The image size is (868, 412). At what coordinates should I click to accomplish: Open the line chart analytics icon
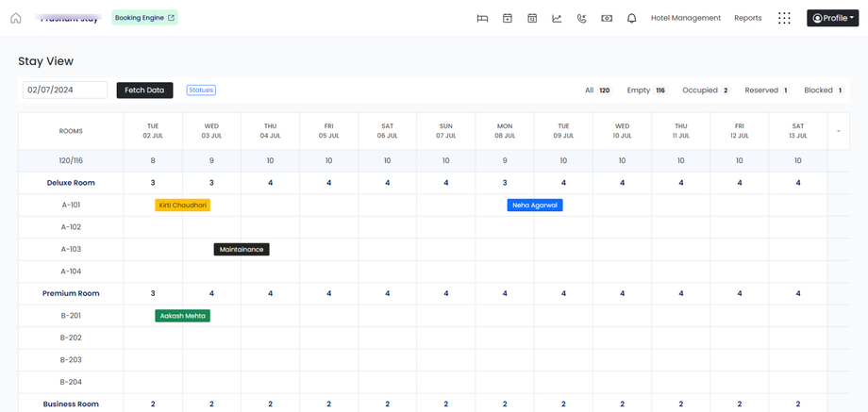coord(557,18)
